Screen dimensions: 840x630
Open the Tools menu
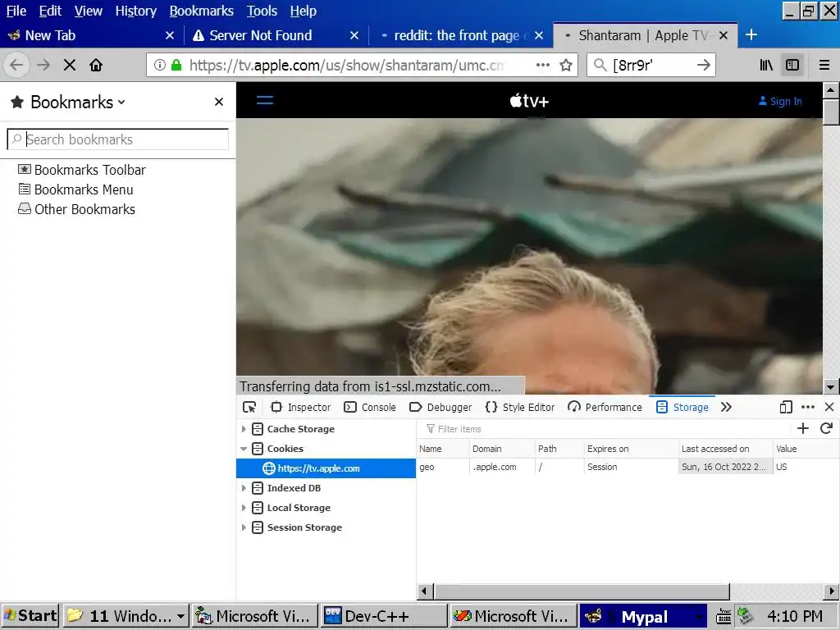pos(262,11)
